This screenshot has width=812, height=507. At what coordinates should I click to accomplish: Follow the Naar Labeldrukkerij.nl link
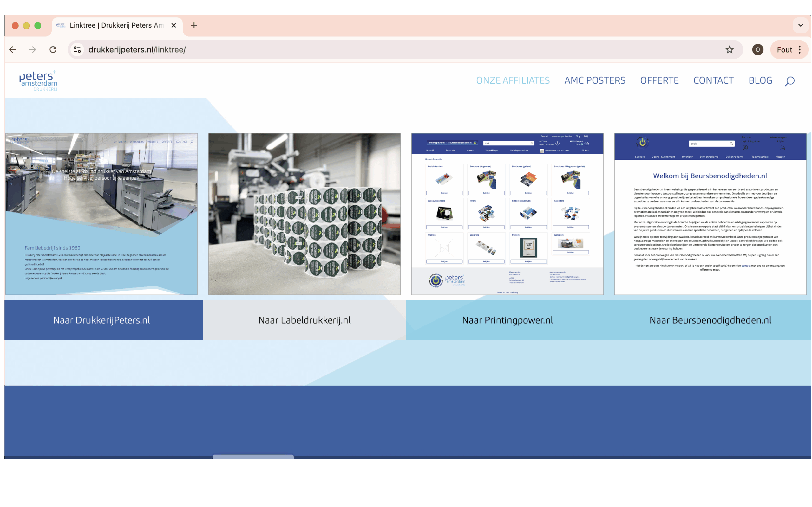pyautogui.click(x=304, y=320)
